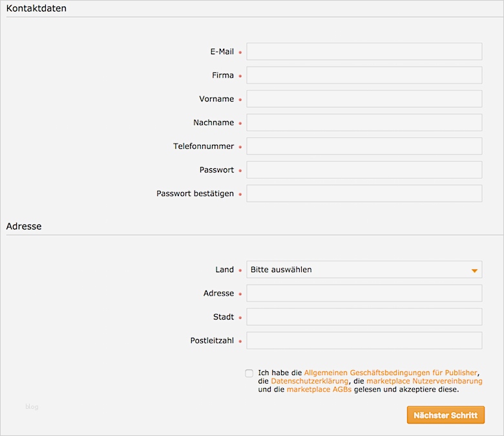Focus the Telefonnummer field

(x=364, y=146)
